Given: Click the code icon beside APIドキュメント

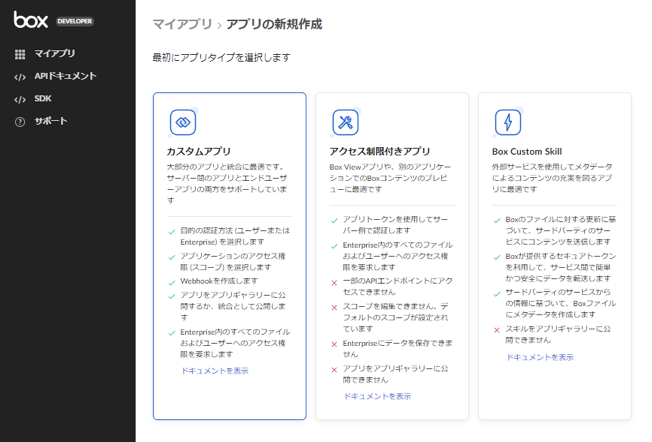Looking at the screenshot, I should click(x=20, y=77).
